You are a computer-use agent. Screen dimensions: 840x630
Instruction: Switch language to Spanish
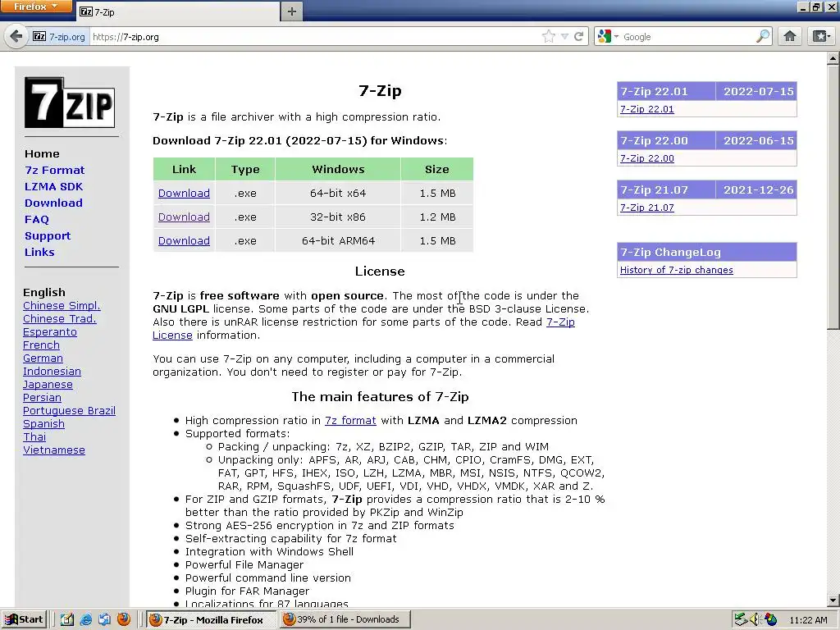pos(43,424)
